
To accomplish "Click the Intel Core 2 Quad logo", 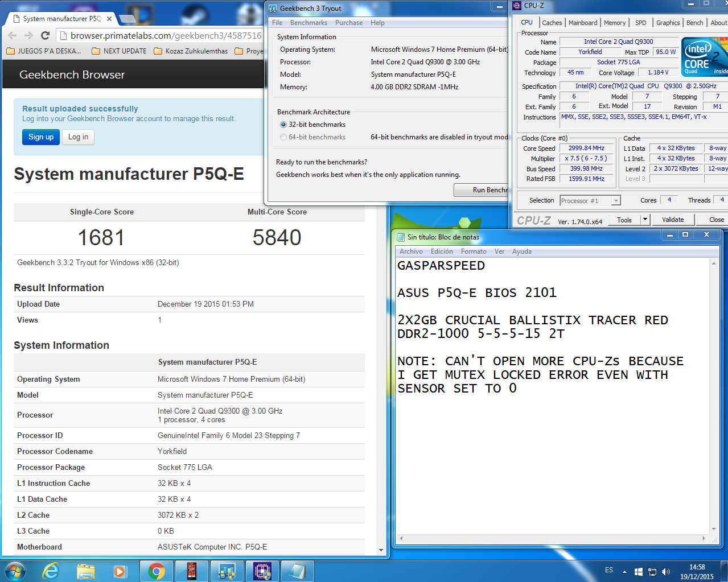I will click(x=705, y=56).
